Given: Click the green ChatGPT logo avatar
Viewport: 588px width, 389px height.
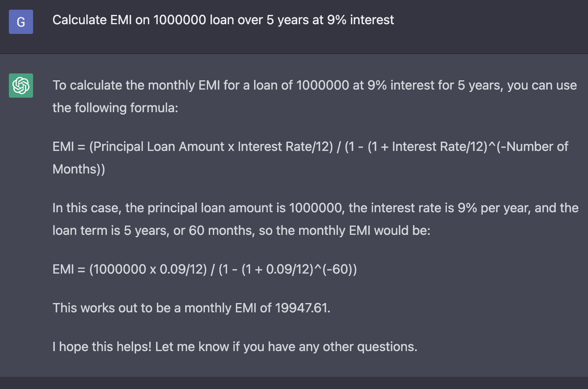Looking at the screenshot, I should click(x=21, y=86).
